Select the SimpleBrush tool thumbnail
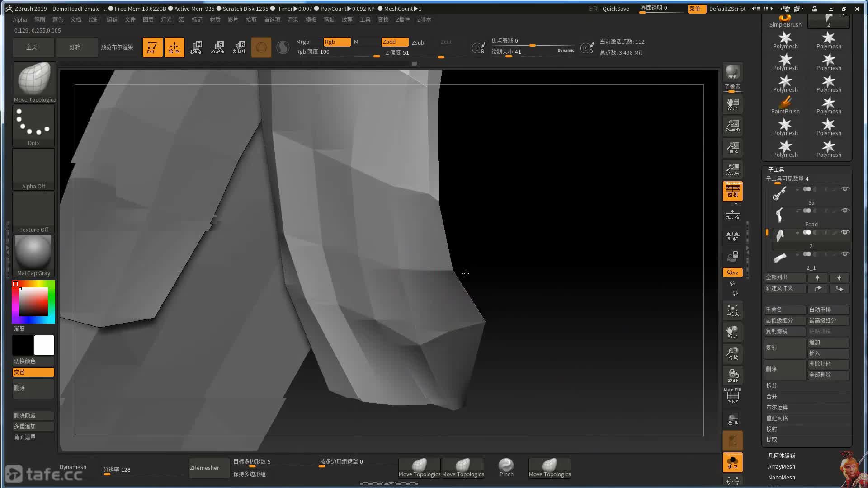The image size is (868, 488). (x=785, y=21)
